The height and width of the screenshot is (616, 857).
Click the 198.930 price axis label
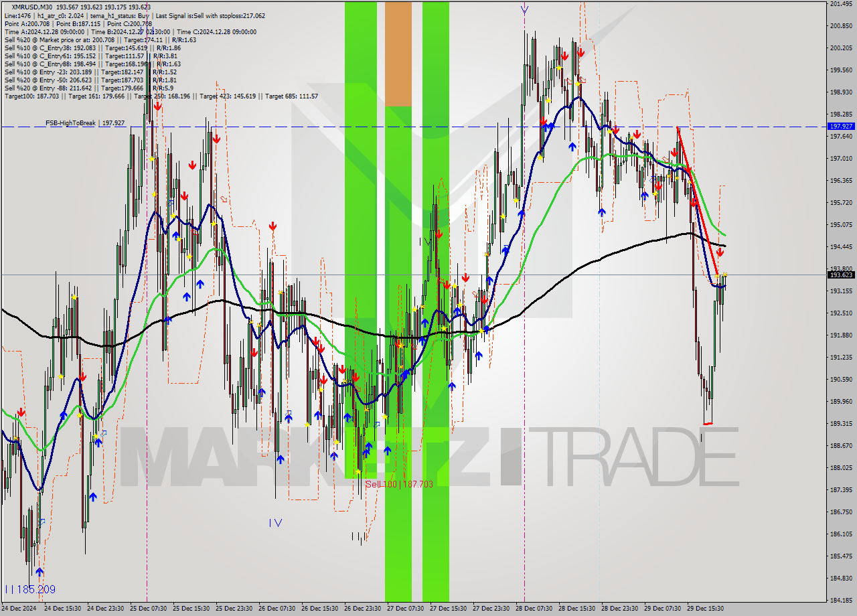click(x=842, y=92)
